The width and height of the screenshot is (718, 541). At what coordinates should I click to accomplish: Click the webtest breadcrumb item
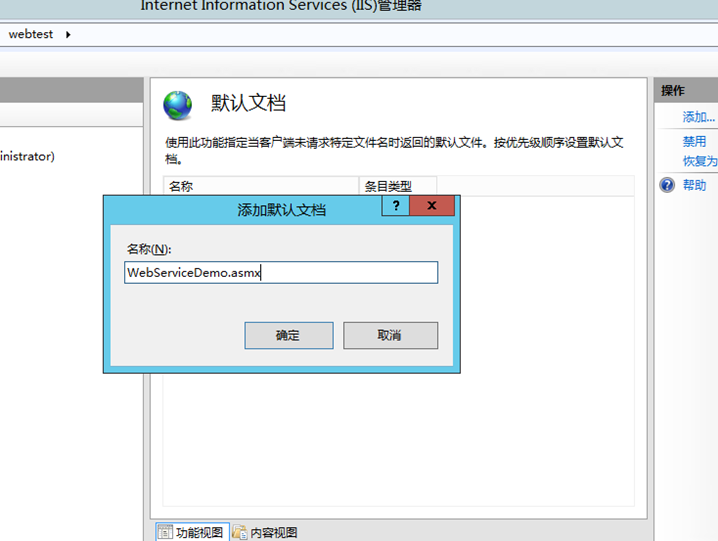31,34
